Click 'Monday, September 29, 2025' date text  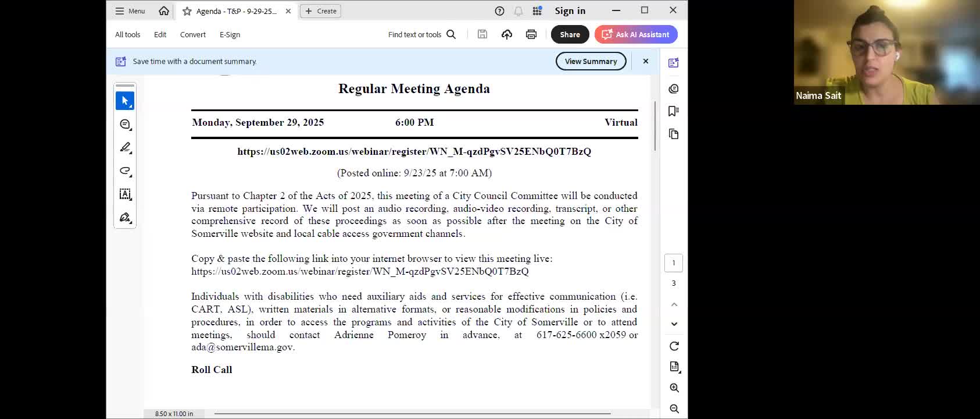pos(257,122)
